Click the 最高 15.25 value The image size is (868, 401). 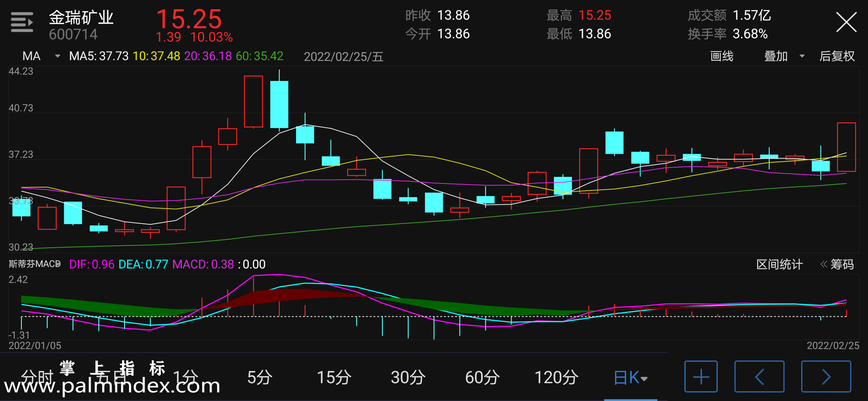pos(579,15)
